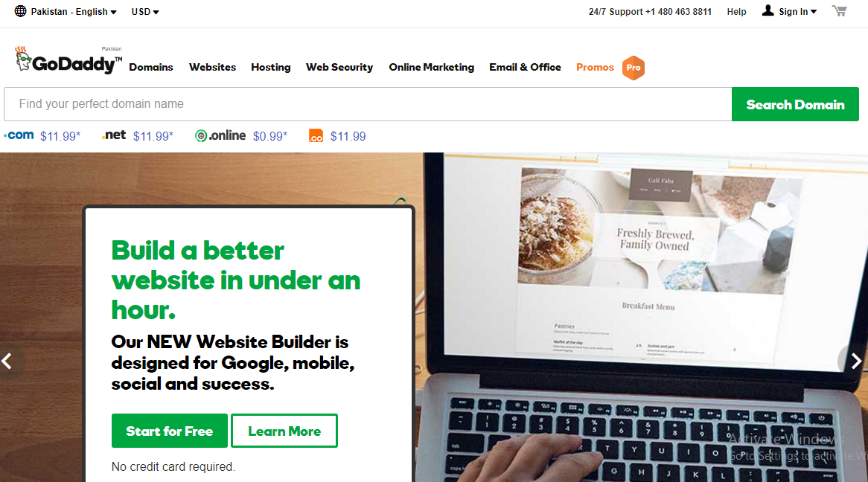Click the globe language icon
Image resolution: width=868 pixels, height=482 pixels.
21,11
